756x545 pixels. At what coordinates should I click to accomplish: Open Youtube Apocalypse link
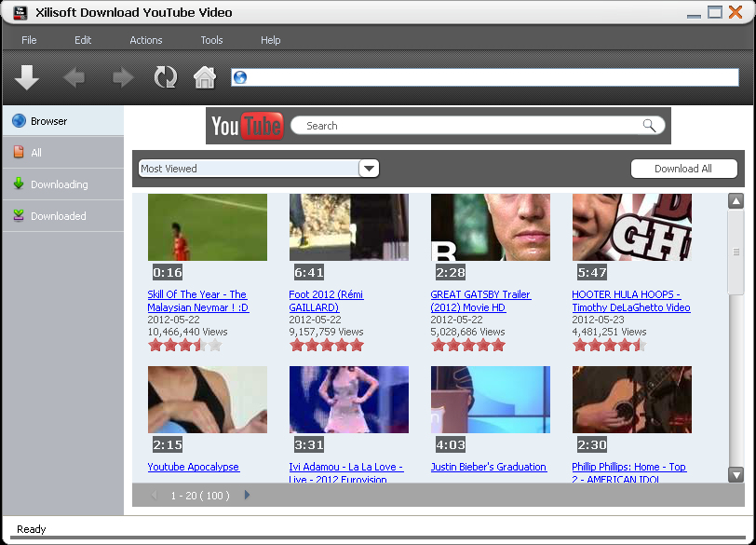[194, 467]
